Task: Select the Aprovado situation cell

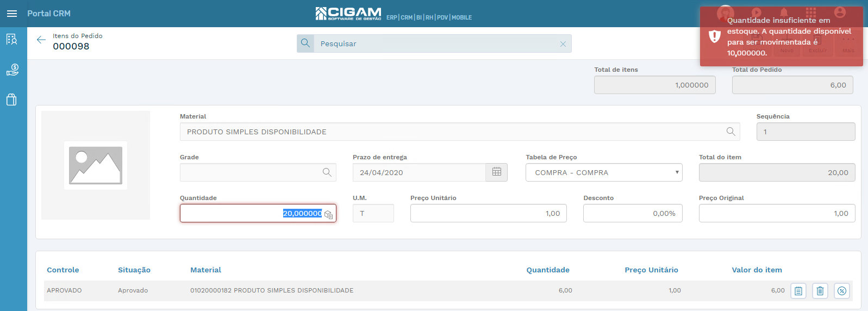Action: pos(133,290)
